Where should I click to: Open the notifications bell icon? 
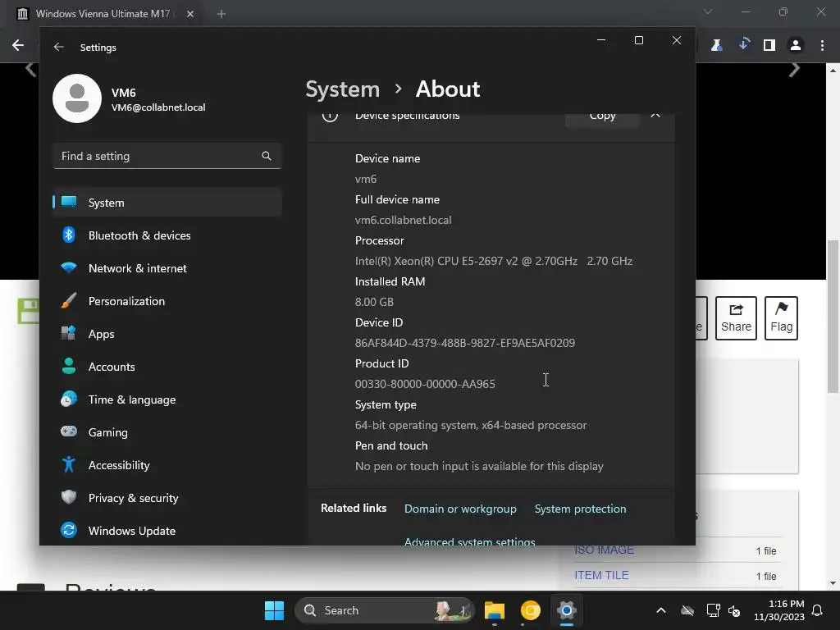pos(818,610)
